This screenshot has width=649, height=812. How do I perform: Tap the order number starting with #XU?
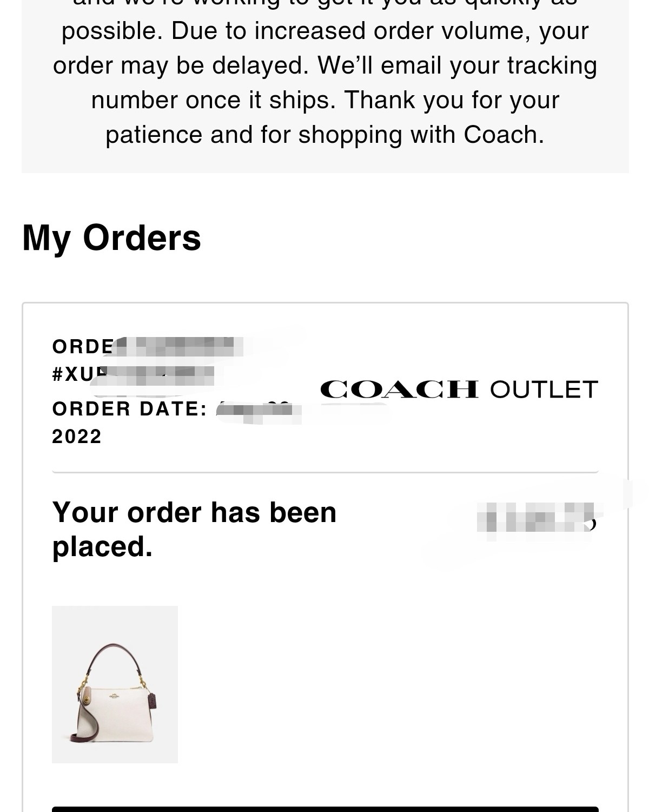coord(133,374)
